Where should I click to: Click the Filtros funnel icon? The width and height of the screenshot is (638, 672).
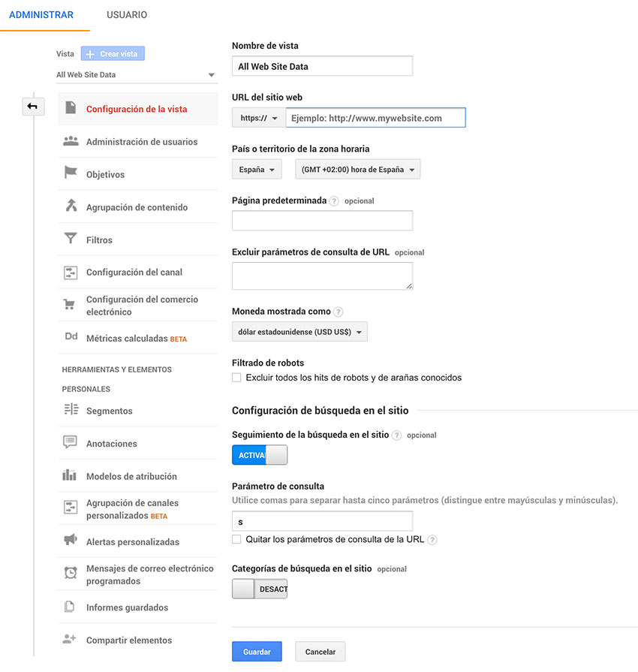(71, 240)
